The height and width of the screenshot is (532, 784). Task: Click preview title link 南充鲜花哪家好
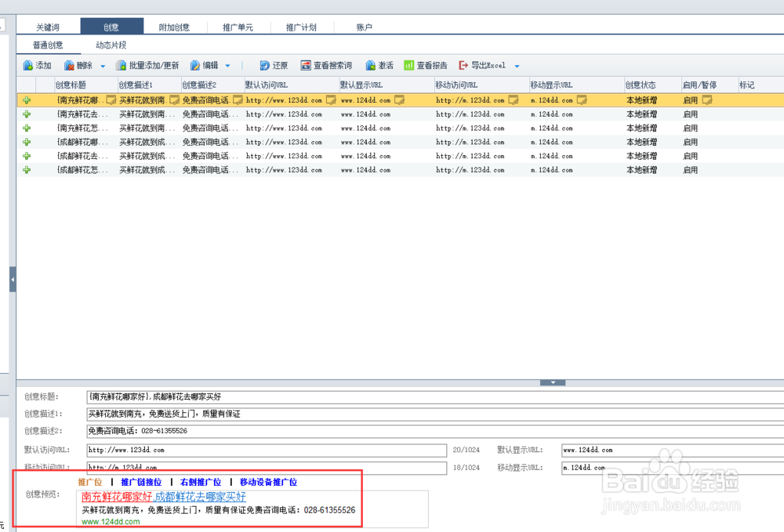117,497
